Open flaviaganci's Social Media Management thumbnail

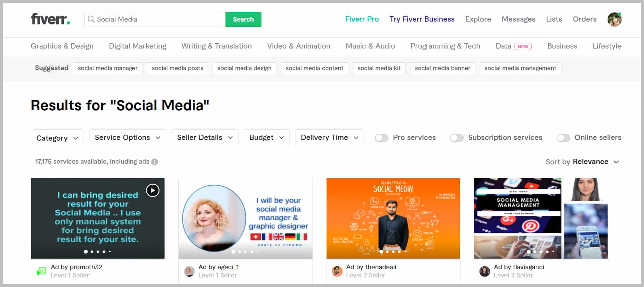[541, 218]
